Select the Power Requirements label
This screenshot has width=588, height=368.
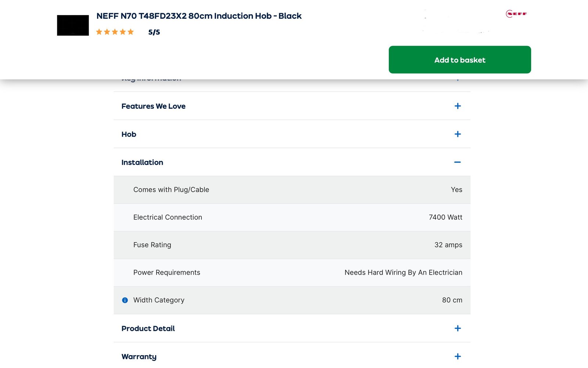click(166, 272)
